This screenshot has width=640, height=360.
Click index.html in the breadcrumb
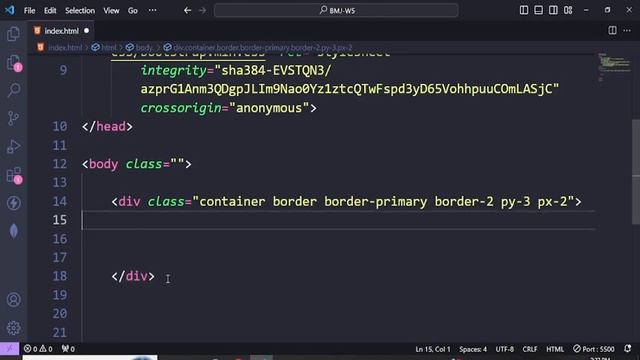(x=65, y=48)
